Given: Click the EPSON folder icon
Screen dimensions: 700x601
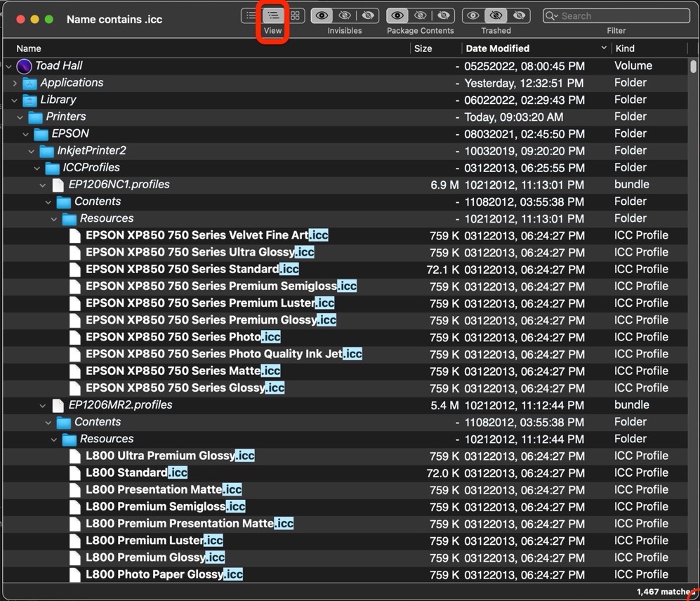Looking at the screenshot, I should (41, 133).
